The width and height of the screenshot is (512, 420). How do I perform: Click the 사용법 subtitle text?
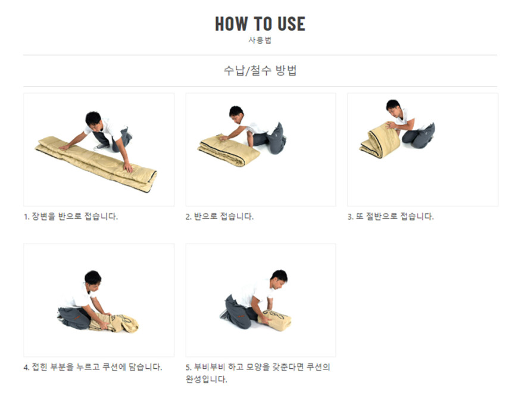(260, 40)
